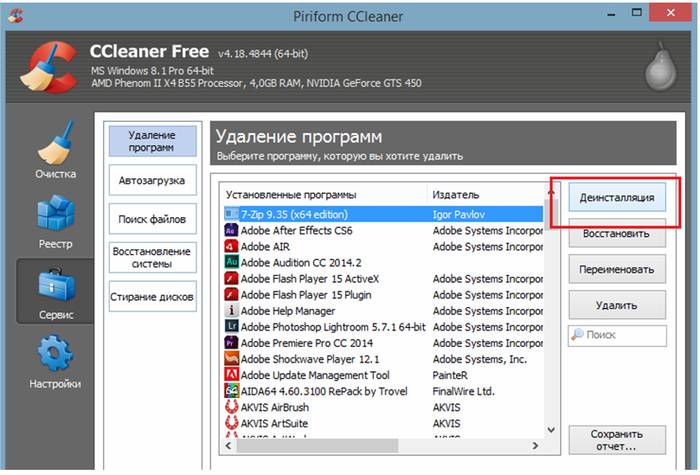Screen dimensions: 700x475
Task: Select Adobe Update Management Tool entry
Action: 383,375
